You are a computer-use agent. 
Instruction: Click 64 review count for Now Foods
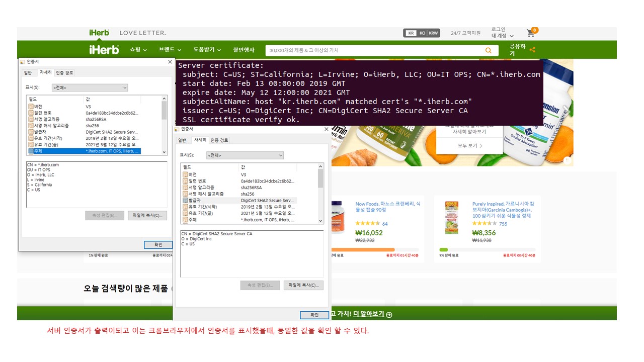point(385,224)
